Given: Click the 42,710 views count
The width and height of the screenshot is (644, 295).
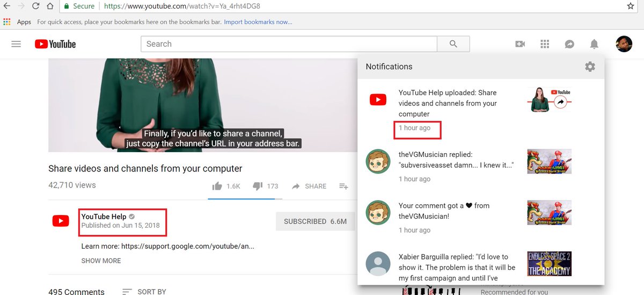Looking at the screenshot, I should pos(72,185).
